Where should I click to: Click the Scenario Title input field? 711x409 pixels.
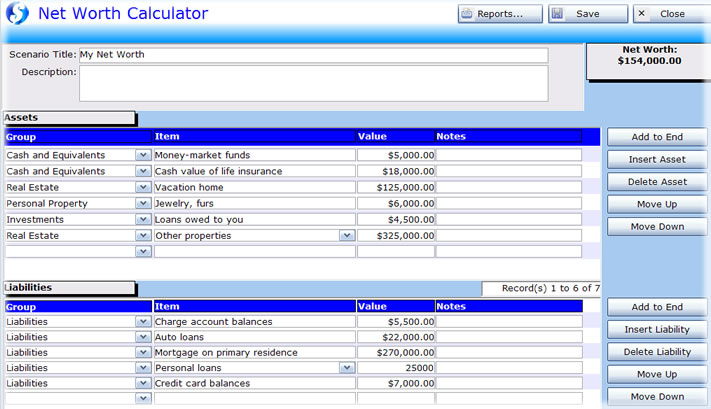click(313, 55)
